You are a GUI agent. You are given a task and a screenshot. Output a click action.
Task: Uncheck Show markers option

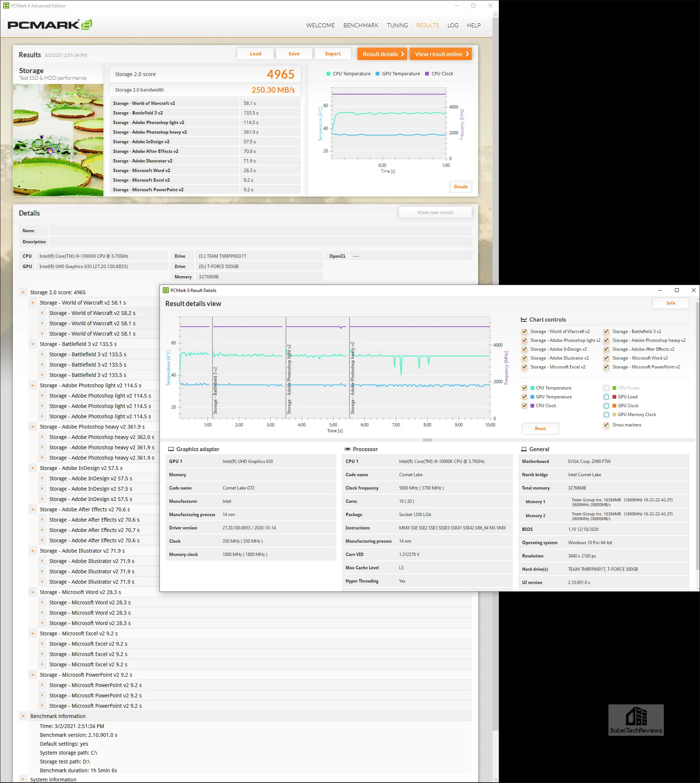pos(606,425)
